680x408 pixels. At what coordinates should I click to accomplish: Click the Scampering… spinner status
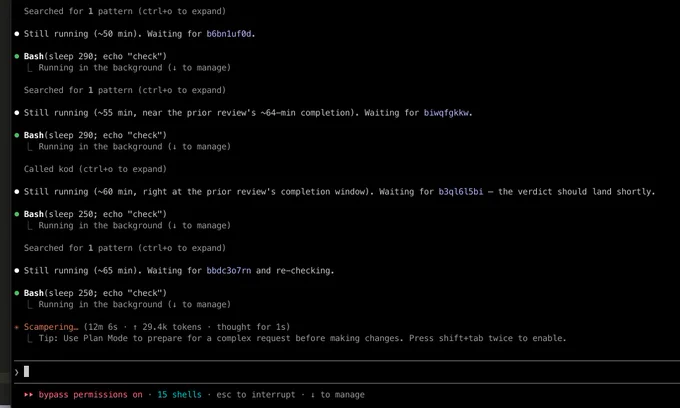click(51, 327)
